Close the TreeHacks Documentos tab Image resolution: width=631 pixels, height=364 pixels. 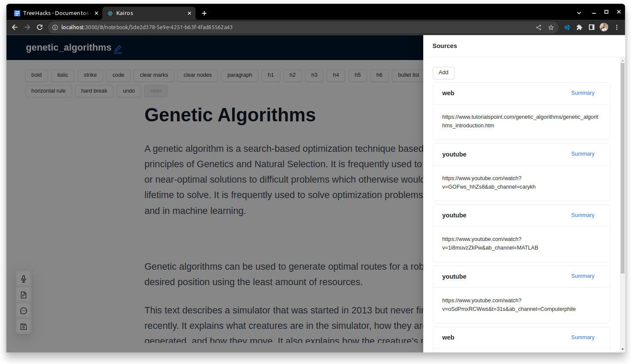click(96, 13)
